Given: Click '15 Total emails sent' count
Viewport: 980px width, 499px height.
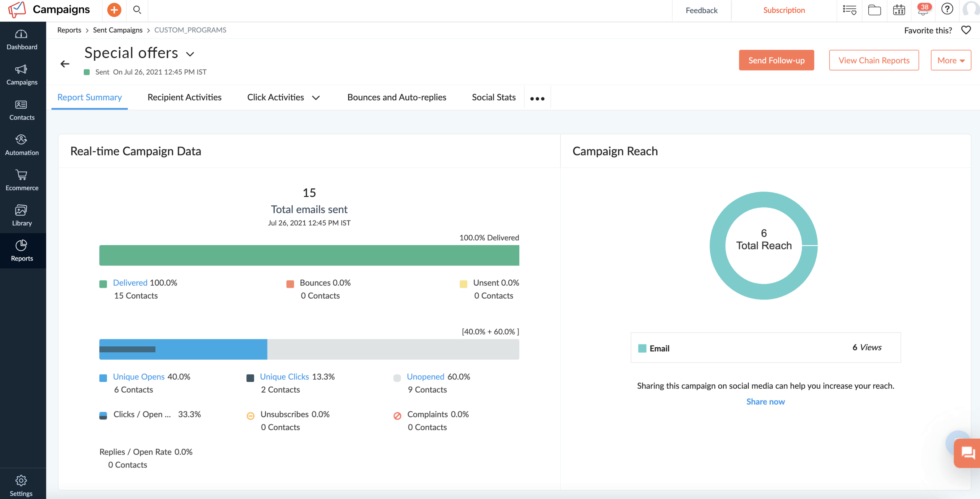Looking at the screenshot, I should click(309, 200).
